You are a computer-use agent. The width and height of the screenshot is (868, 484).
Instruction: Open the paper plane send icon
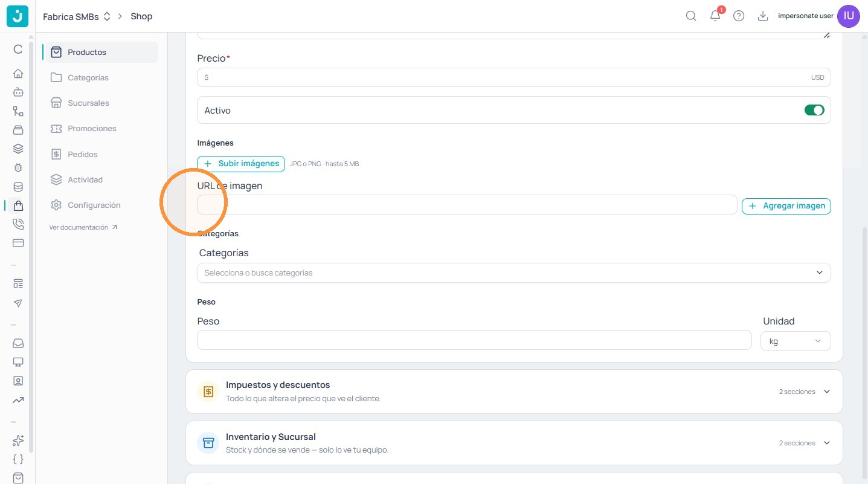[18, 303]
